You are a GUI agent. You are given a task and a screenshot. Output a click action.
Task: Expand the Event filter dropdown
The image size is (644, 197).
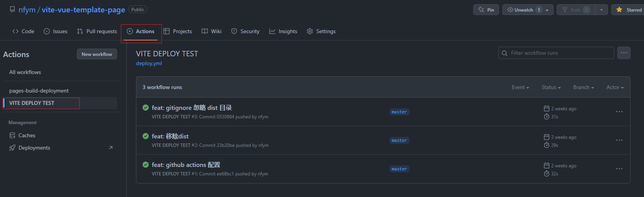[x=520, y=87]
